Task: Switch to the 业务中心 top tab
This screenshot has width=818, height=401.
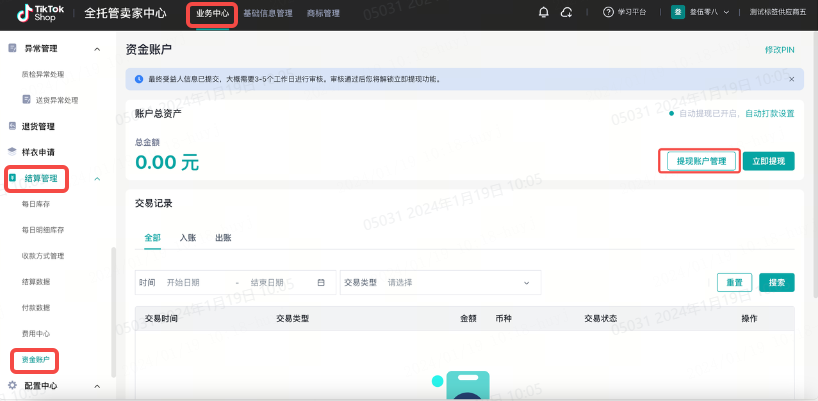Action: pyautogui.click(x=212, y=14)
